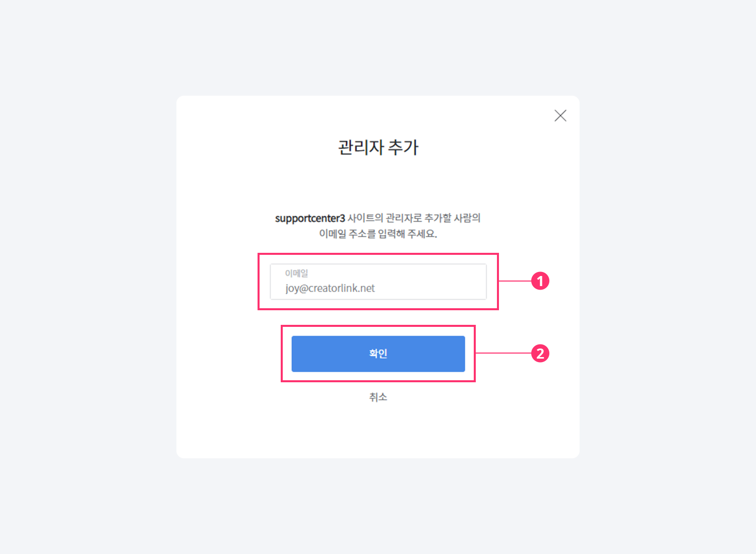756x554 pixels.
Task: Select the pink number 2 badge
Action: [540, 354]
